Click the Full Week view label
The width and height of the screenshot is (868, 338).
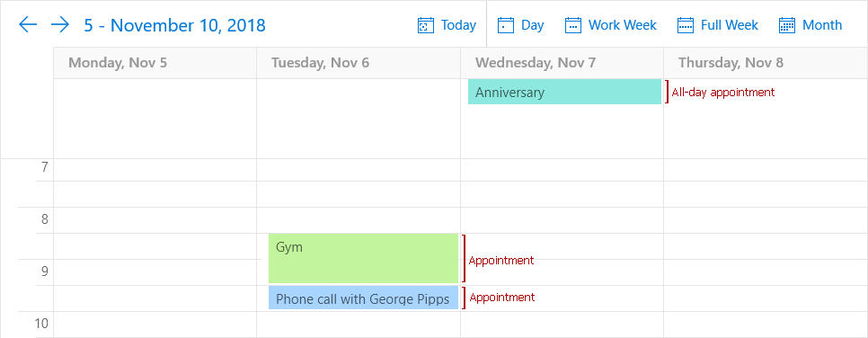pyautogui.click(x=730, y=25)
